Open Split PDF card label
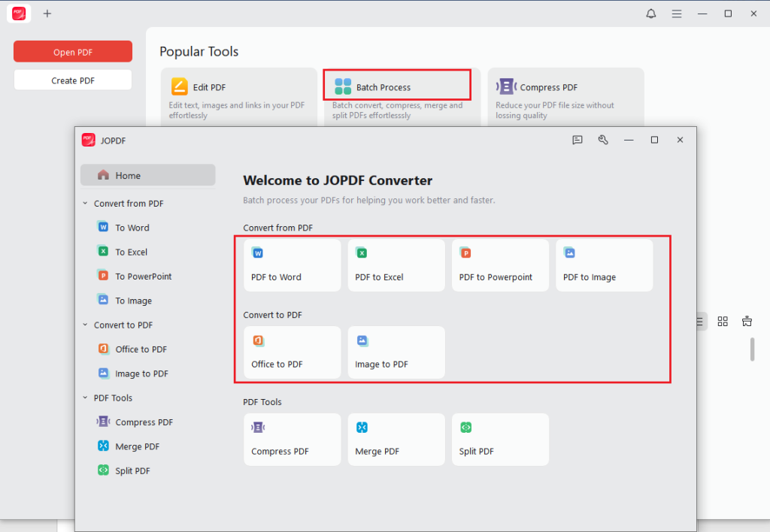 476,452
